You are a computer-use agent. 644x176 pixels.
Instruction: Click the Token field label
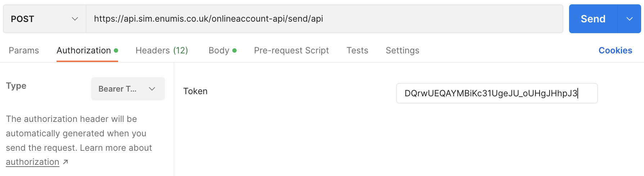pos(195,91)
